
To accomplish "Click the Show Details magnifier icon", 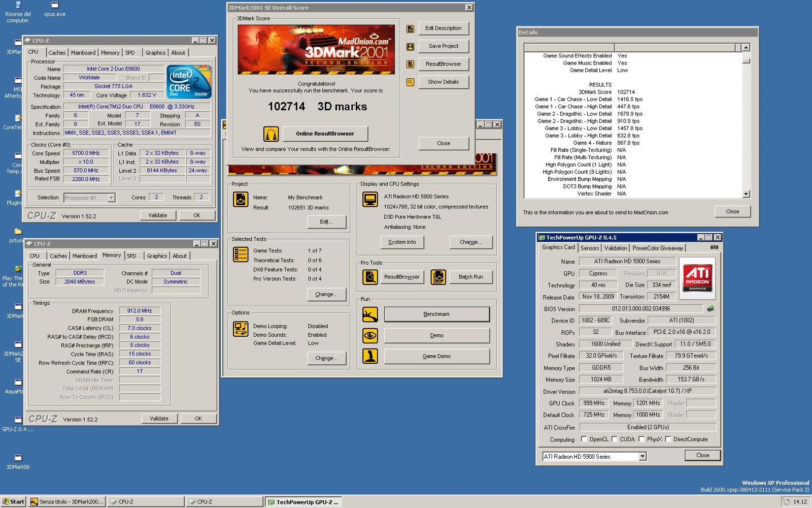I will tap(410, 82).
